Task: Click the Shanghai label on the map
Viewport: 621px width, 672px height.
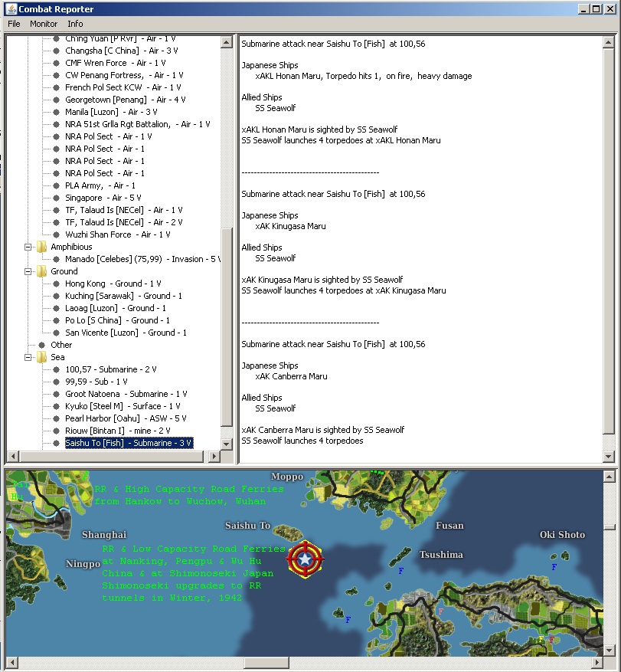Action: (104, 535)
